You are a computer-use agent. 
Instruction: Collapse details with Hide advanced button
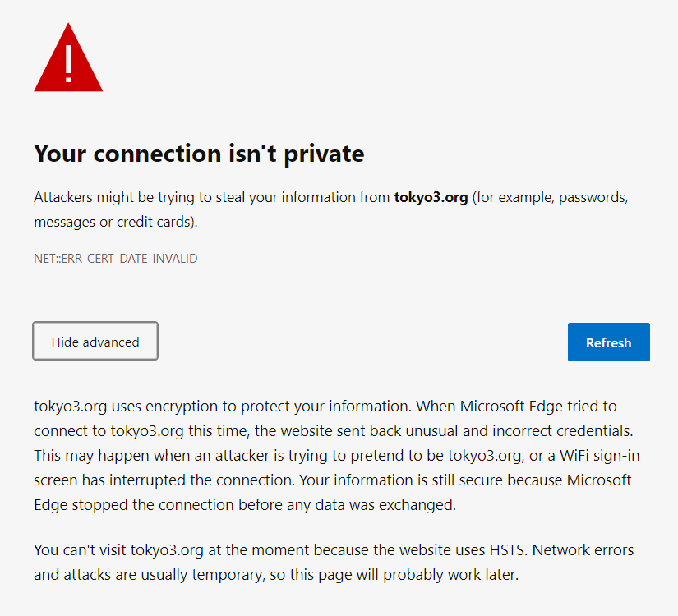[95, 342]
